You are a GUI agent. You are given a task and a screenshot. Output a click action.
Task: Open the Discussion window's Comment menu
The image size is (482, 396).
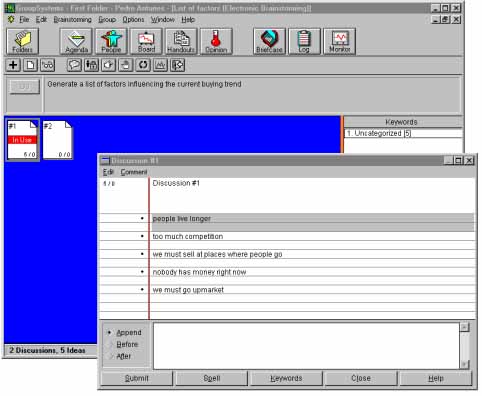(134, 172)
